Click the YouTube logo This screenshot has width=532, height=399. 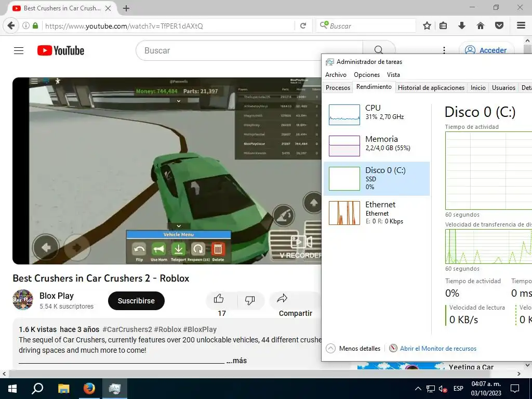(x=61, y=50)
